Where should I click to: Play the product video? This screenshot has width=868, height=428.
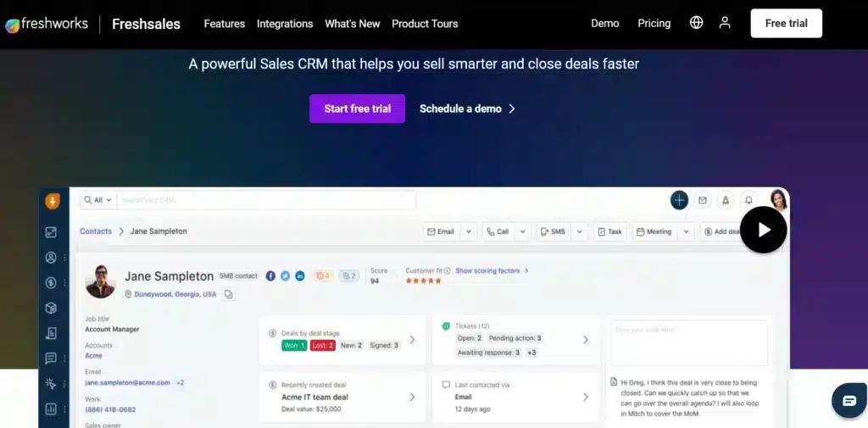pos(764,230)
